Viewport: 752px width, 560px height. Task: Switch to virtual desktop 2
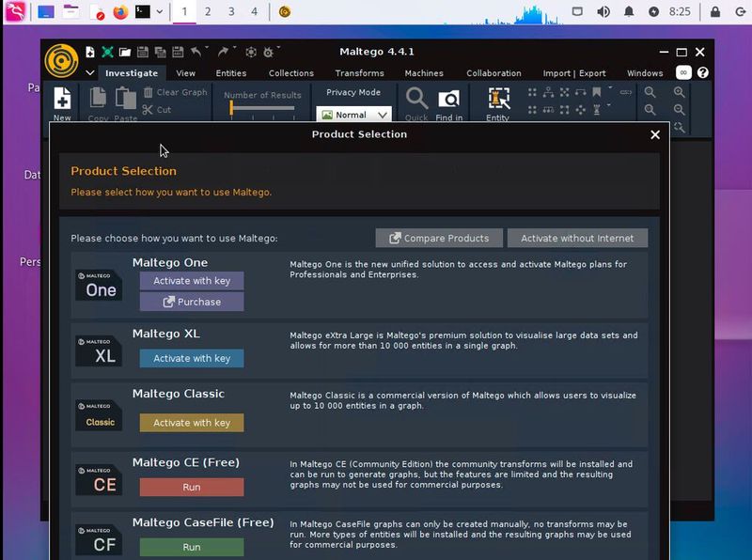211,12
